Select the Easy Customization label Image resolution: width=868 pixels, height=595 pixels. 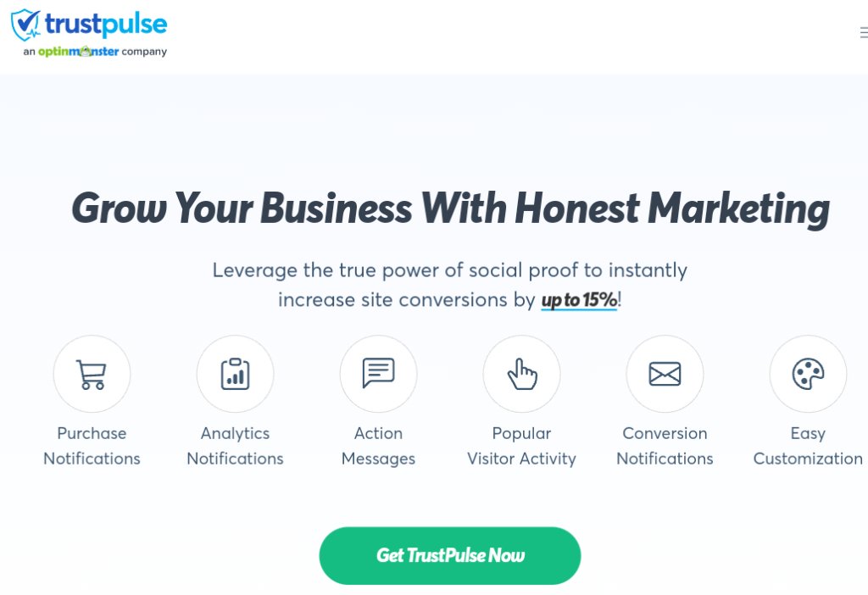click(x=808, y=446)
